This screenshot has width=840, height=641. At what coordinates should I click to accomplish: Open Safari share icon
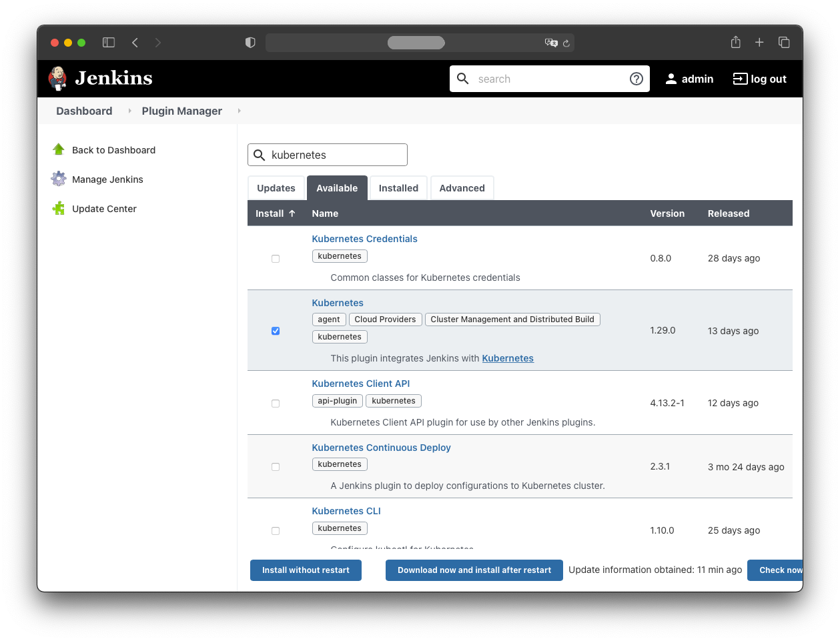(735, 43)
